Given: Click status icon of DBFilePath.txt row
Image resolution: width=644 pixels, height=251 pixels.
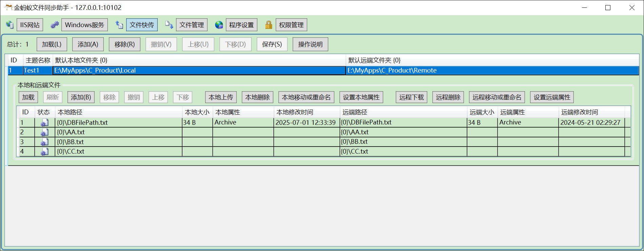Looking at the screenshot, I should 44,123.
